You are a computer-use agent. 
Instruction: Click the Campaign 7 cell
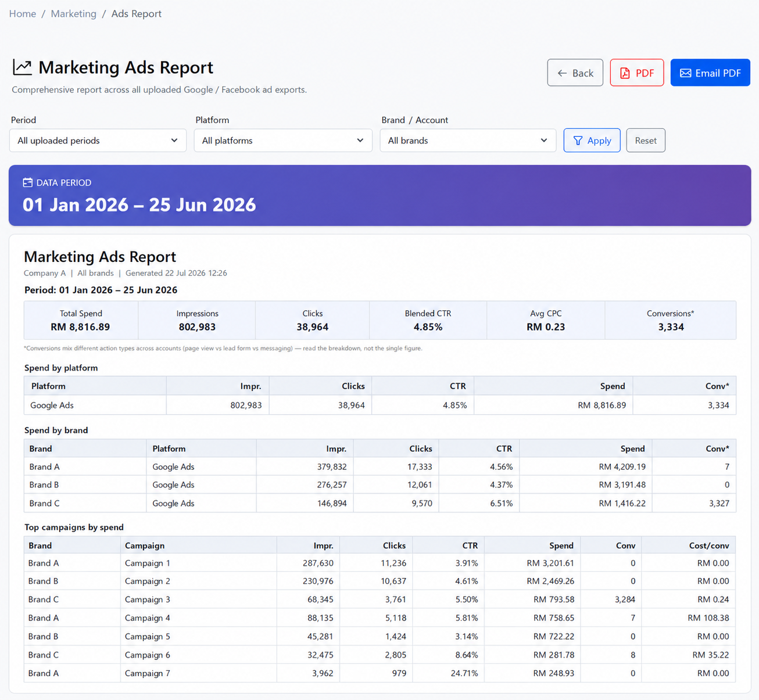point(198,673)
